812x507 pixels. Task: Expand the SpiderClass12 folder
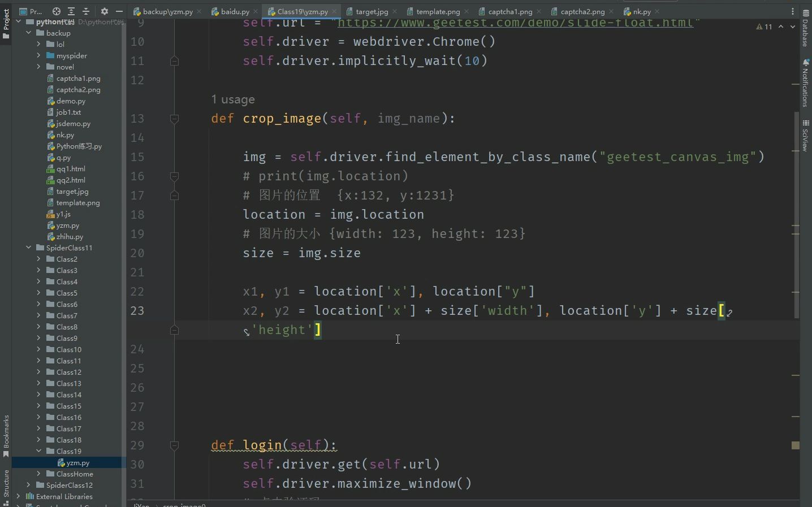[28, 485]
